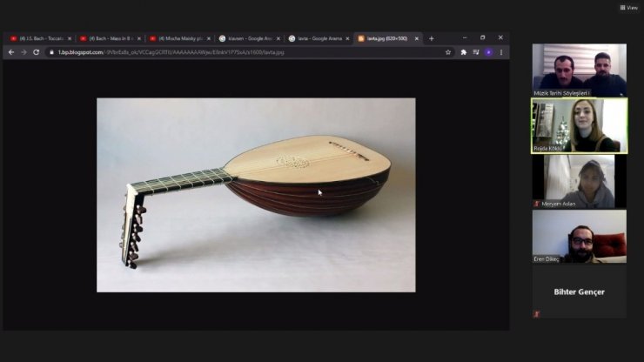Open a new browser tab
This screenshot has height=362, width=644.
pos(431,38)
